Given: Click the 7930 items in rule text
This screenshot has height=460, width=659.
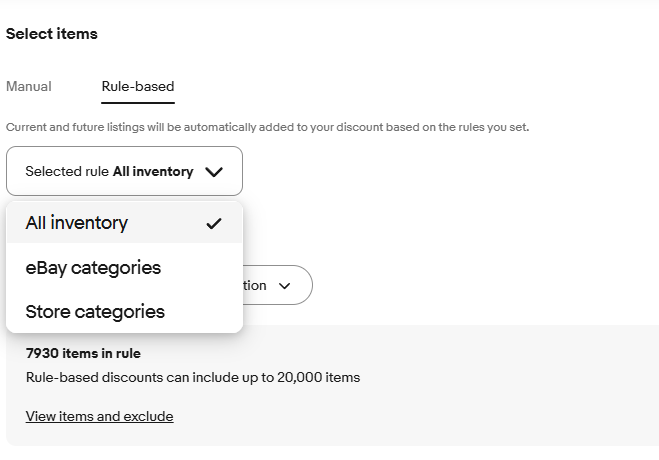Looking at the screenshot, I should (x=83, y=353).
